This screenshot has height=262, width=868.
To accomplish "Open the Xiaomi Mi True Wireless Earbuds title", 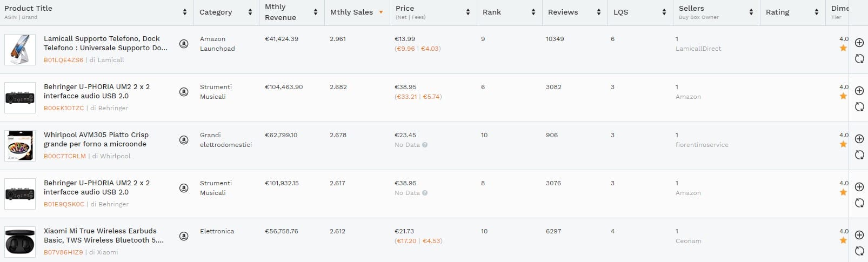I will [x=100, y=231].
